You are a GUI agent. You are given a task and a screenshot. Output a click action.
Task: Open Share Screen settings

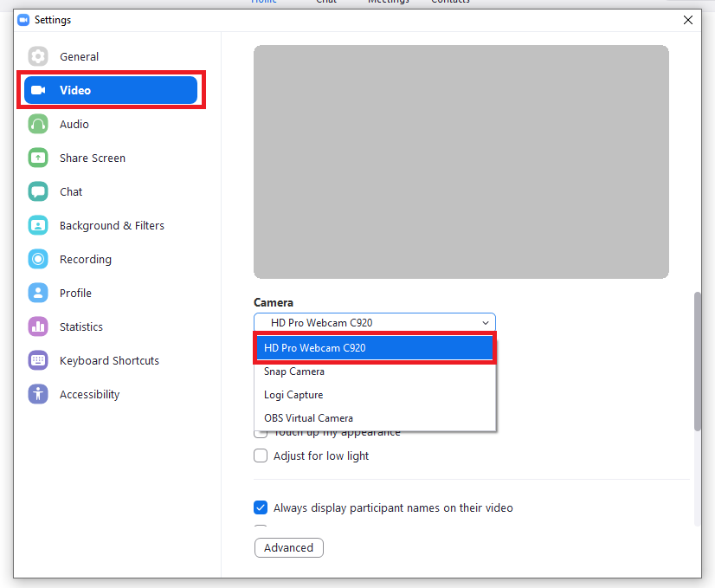[111, 158]
